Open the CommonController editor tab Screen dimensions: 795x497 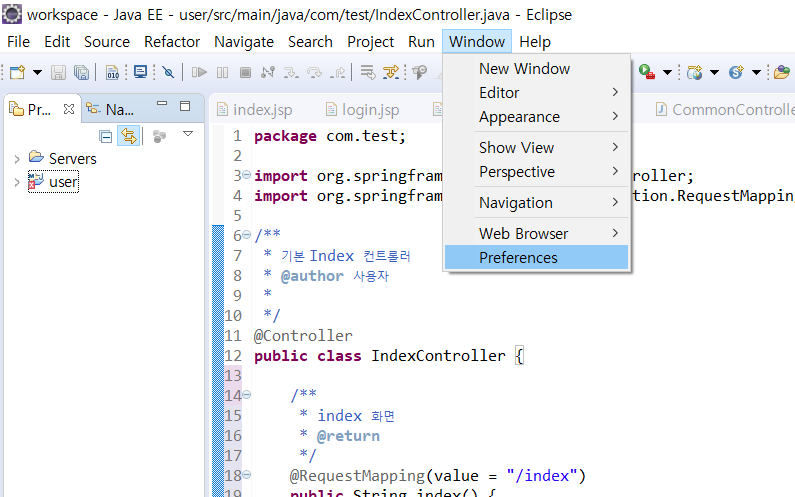(x=725, y=110)
